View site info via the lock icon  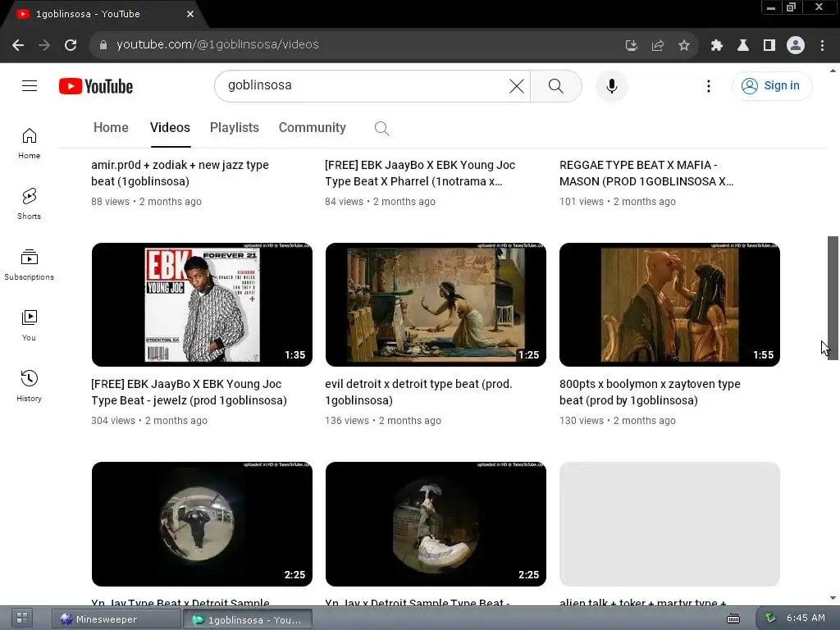tap(103, 45)
